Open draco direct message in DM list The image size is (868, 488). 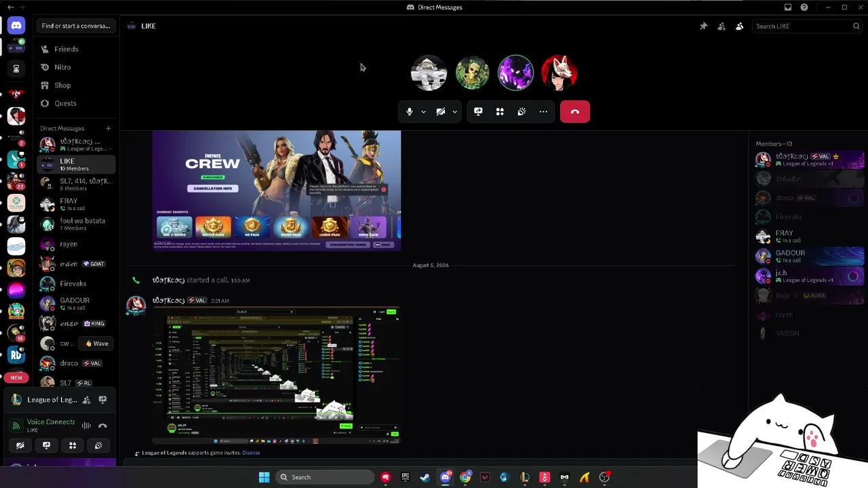(76, 363)
